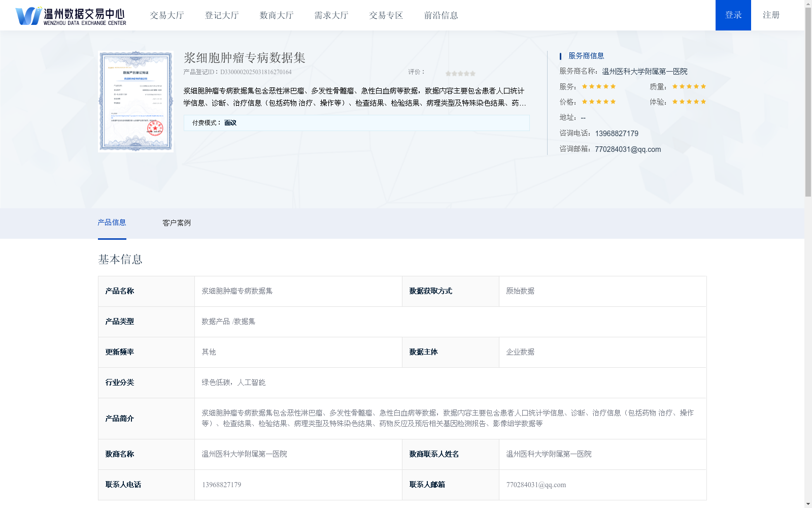Click the 价格 five-star rating
This screenshot has width=812, height=508.
coord(599,102)
